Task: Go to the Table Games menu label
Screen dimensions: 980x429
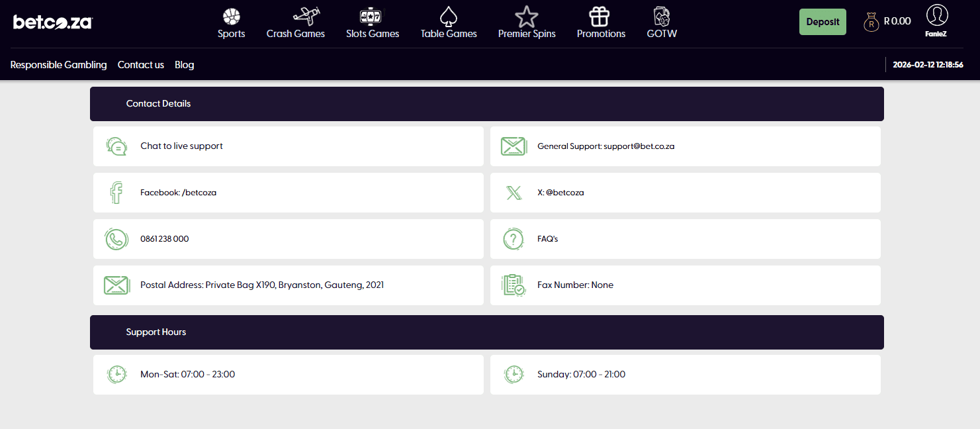Action: click(449, 34)
